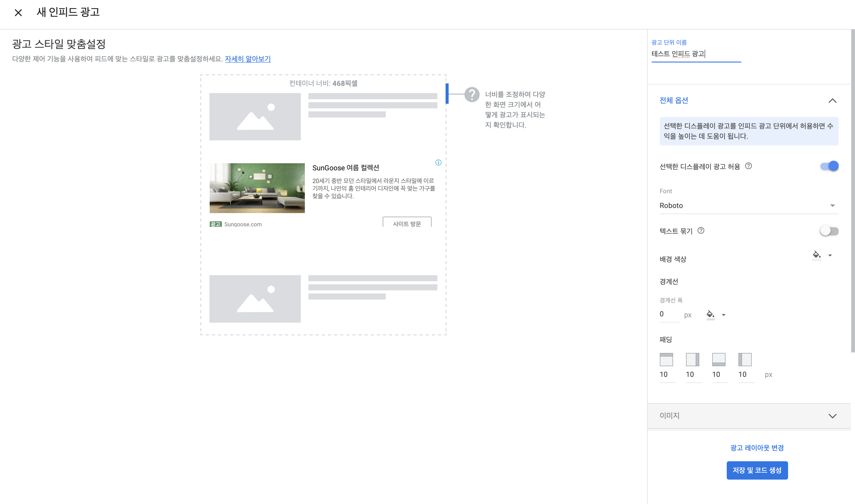Click 저장 및 코드 생성 button

click(x=757, y=470)
